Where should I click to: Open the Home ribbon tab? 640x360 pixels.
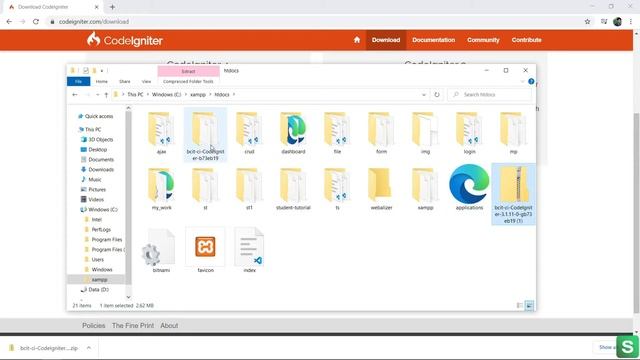point(102,82)
